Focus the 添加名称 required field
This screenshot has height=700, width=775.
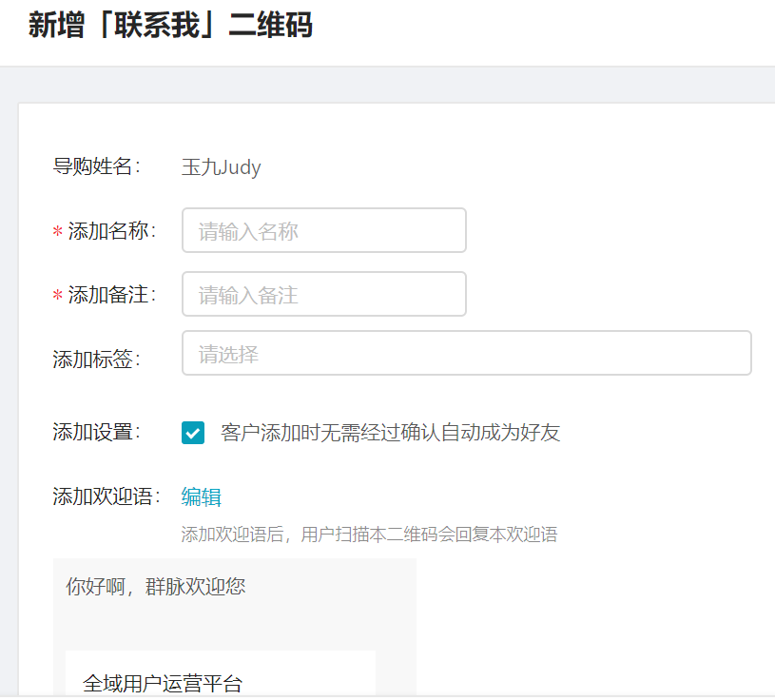pos(323,230)
